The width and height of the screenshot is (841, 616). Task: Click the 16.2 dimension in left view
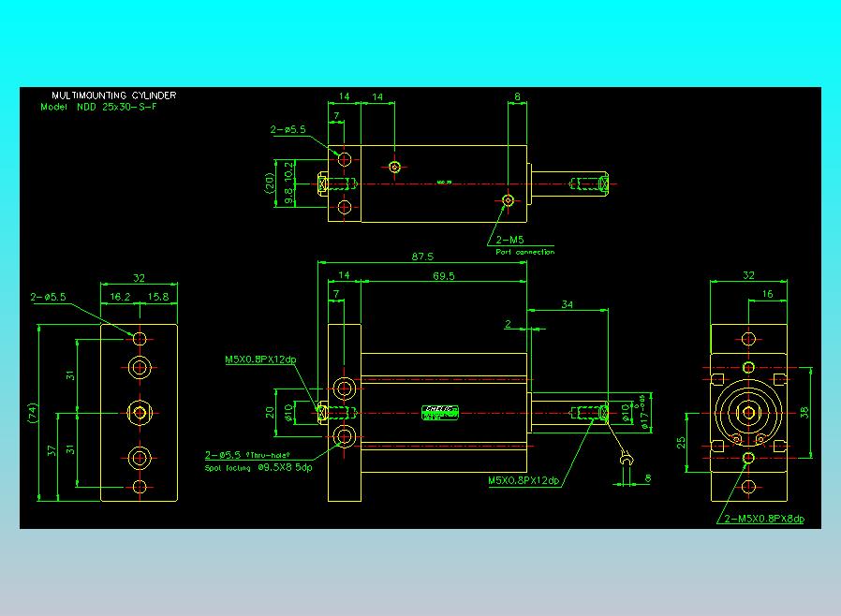point(120,297)
